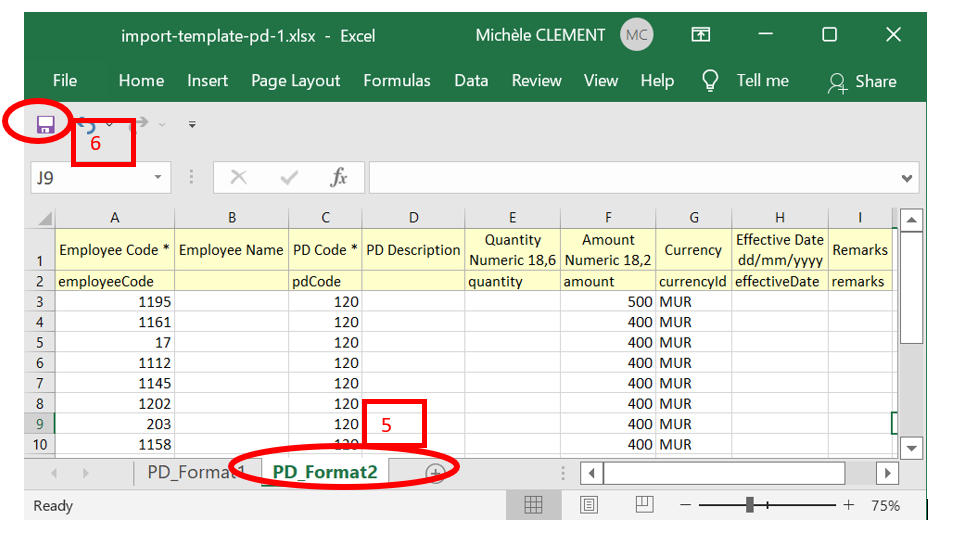Select the Employee Code * header cell

(x=115, y=250)
